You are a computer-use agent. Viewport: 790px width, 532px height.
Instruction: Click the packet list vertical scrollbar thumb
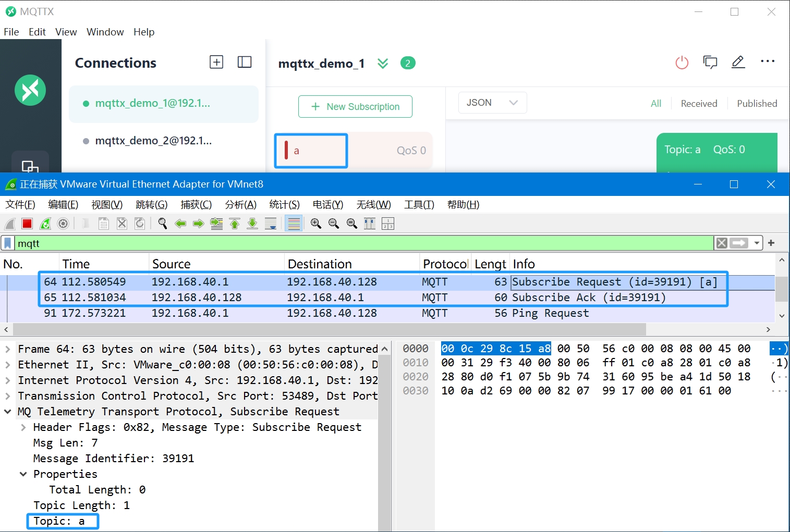click(781, 289)
